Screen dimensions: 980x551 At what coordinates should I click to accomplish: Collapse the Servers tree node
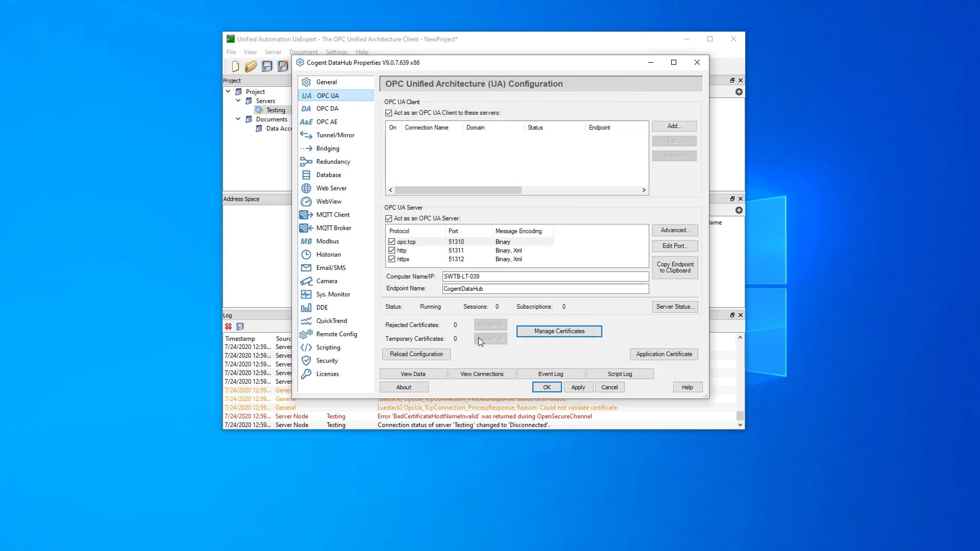[238, 100]
